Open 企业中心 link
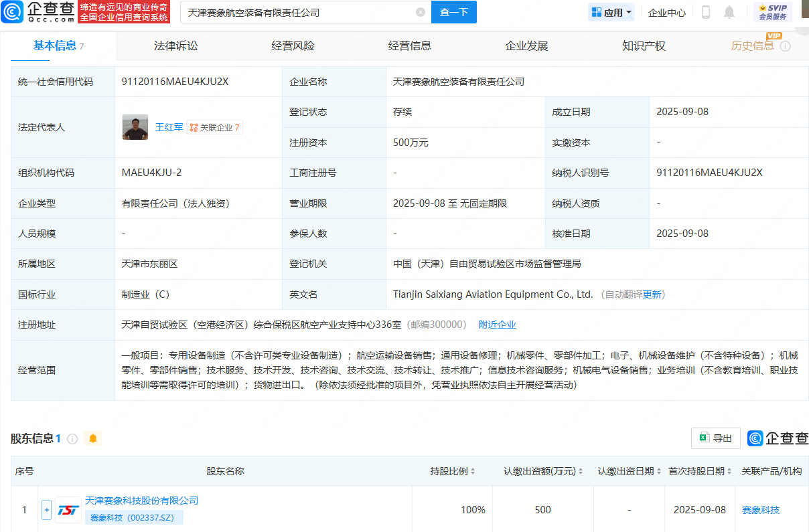Viewport: 809px width, 532px height. click(667, 12)
